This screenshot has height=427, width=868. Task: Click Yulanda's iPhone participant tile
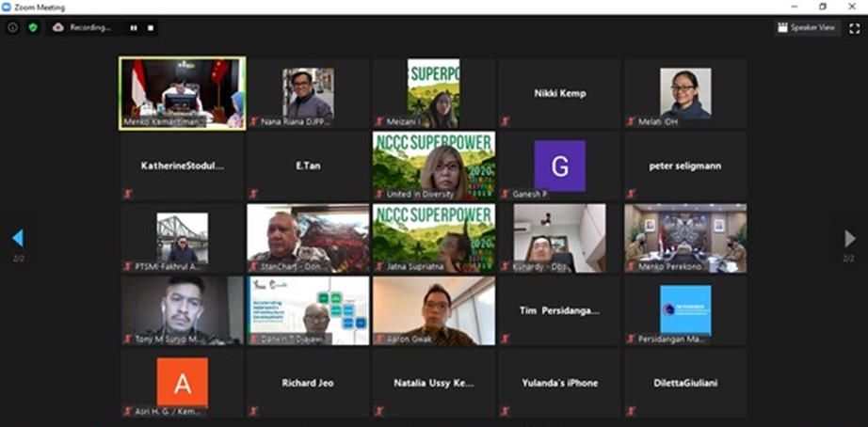click(559, 383)
